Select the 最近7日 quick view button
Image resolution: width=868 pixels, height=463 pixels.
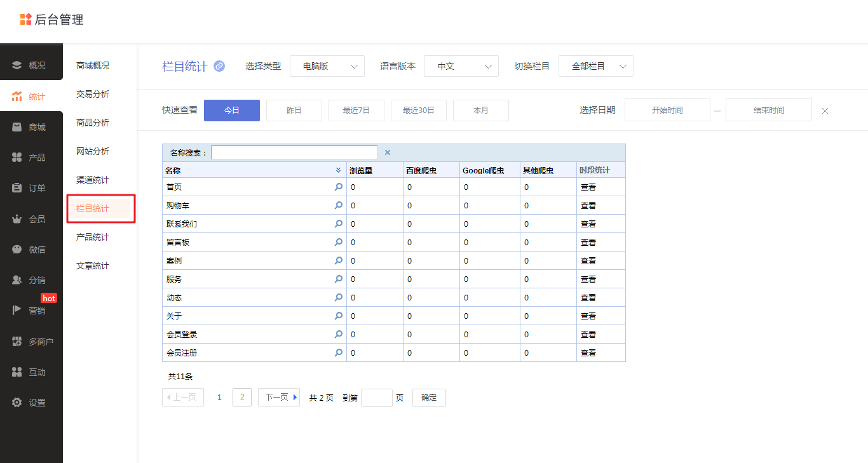tap(356, 111)
